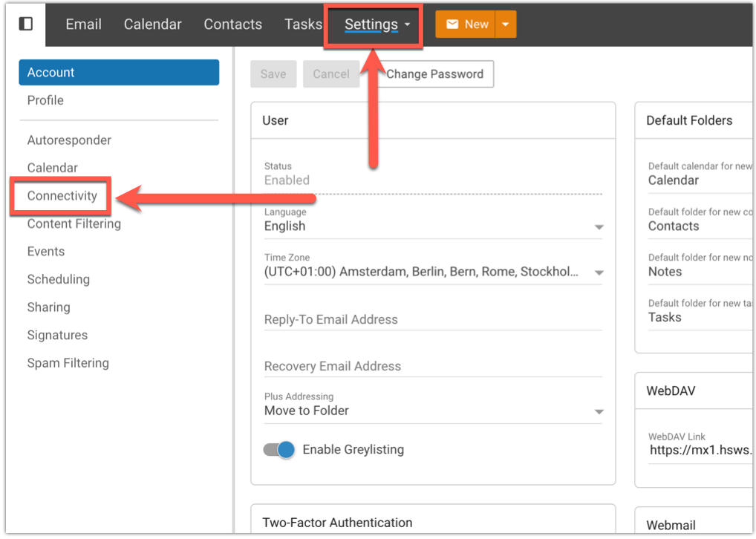Expand the Language dropdown
This screenshot has height=539, width=756.
599,226
